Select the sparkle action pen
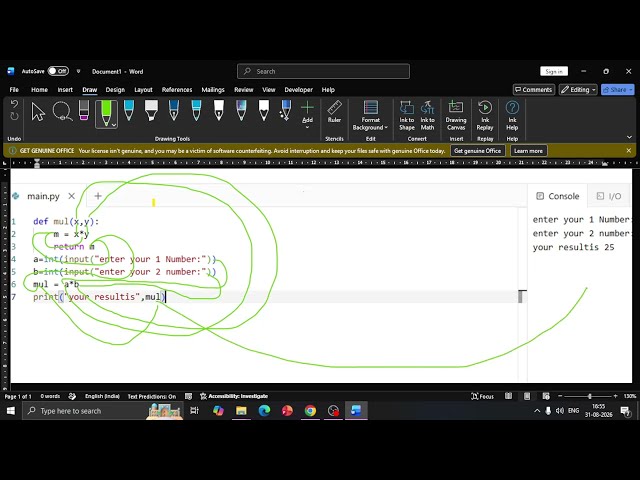The image size is (640, 480). (x=285, y=111)
